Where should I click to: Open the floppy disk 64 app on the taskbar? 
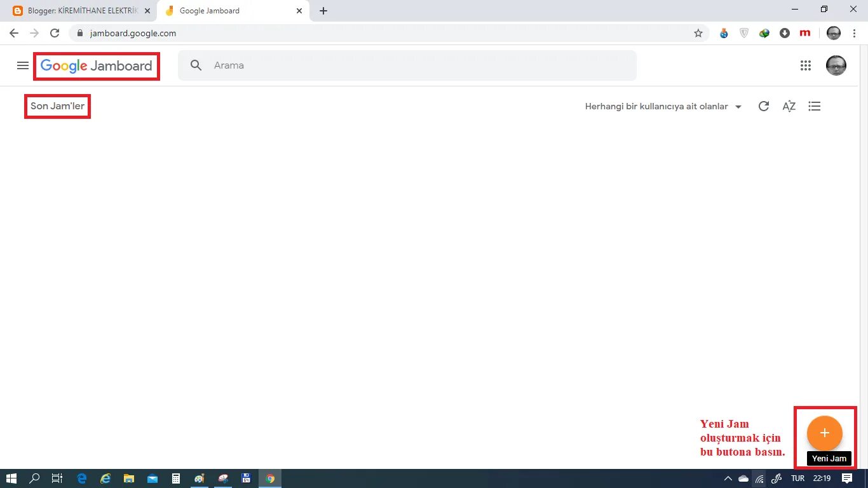coord(247,478)
